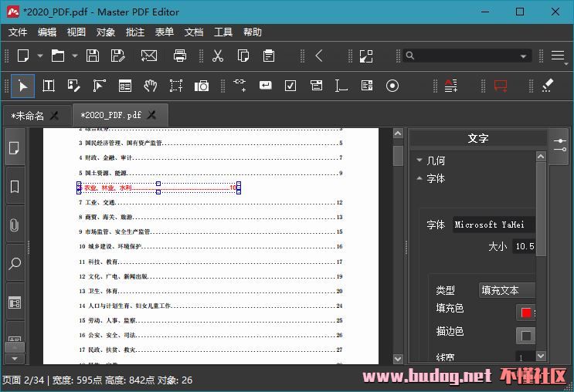Click the 大小 font size field
Screen dimensions: 574x392
pyautogui.click(x=524, y=246)
